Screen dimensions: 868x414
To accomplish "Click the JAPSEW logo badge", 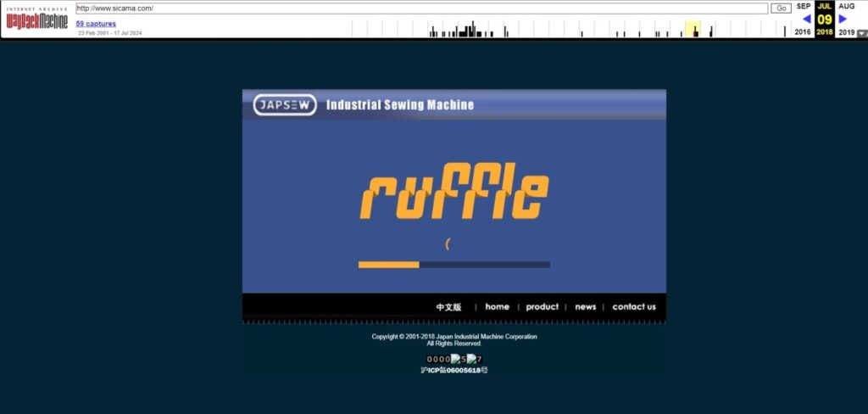I will (285, 105).
